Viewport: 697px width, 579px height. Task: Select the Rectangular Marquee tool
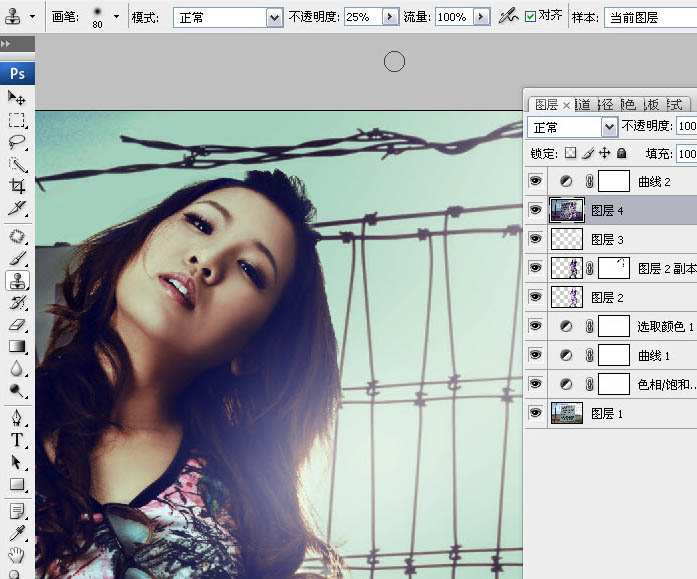coord(17,120)
